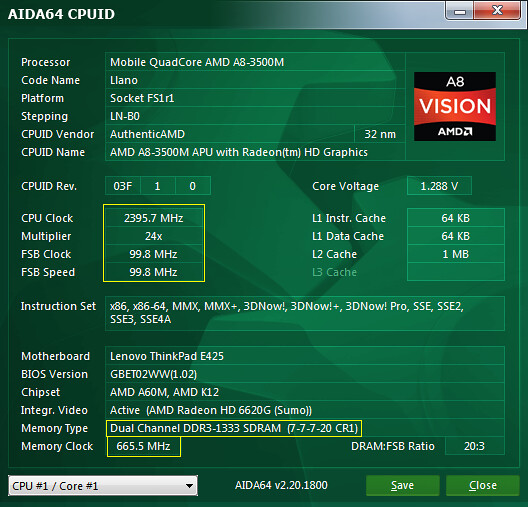The height and width of the screenshot is (507, 528).
Task: Click the Save button
Action: [x=403, y=485]
